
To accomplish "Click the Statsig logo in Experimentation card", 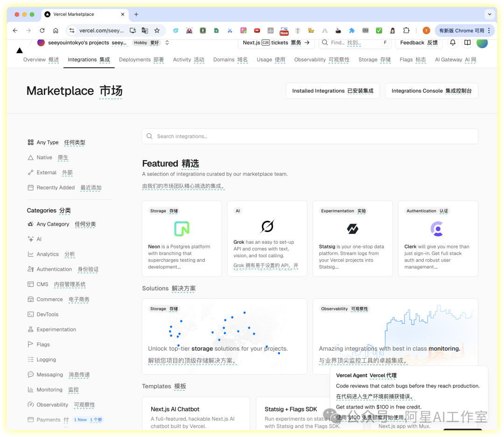I will pos(353,229).
